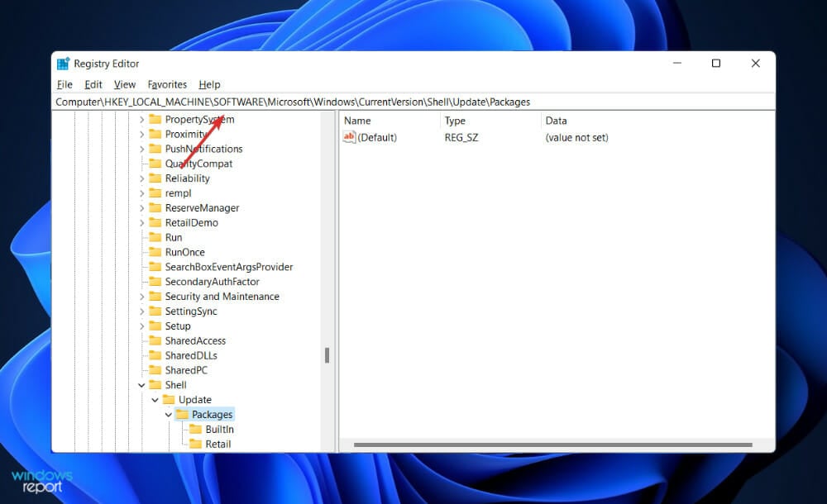
Task: Expand the Reliability key
Action: coord(142,178)
